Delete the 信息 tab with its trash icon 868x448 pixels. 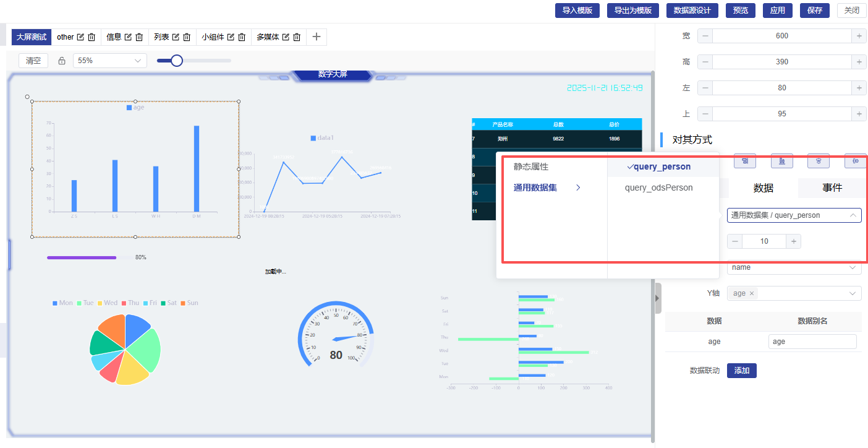click(x=139, y=37)
